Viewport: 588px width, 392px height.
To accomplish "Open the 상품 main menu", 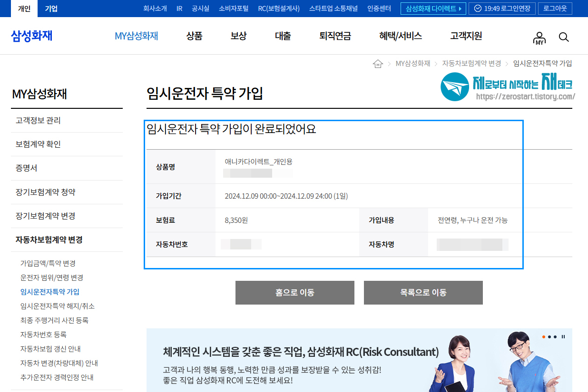I will coord(194,36).
